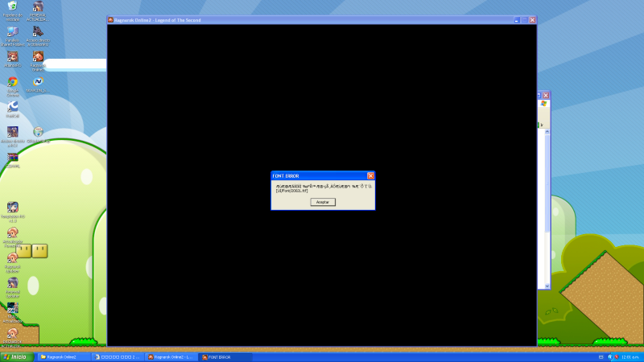Open Acceso directo a RO2 shortcut
Viewport: 644px width, 362px height.
[13, 137]
